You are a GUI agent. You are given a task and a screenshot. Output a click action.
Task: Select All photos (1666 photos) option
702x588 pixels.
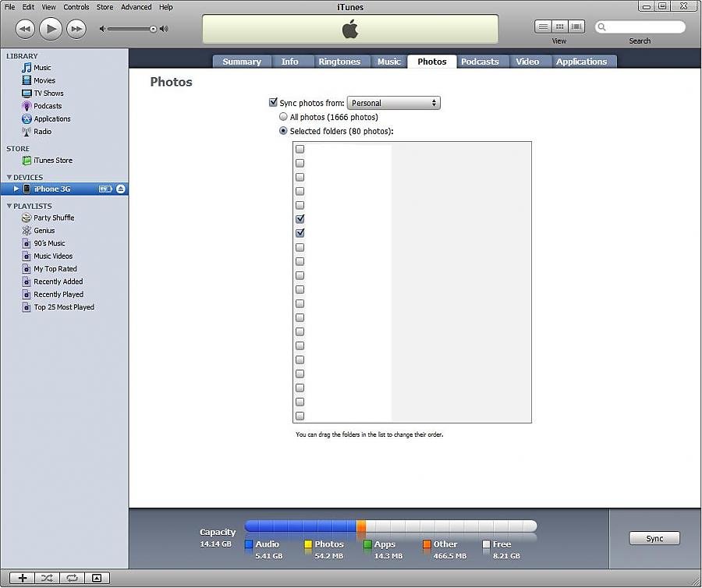(x=283, y=117)
